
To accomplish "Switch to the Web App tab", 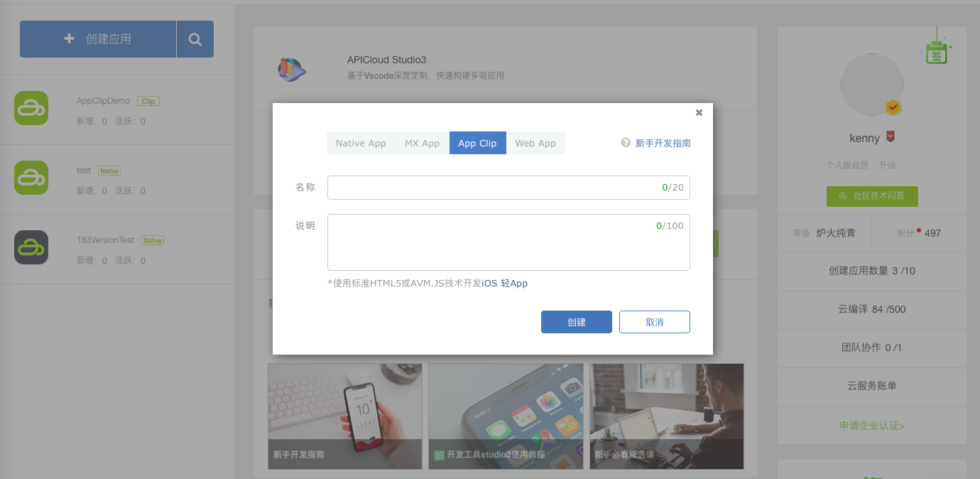I will coord(535,143).
